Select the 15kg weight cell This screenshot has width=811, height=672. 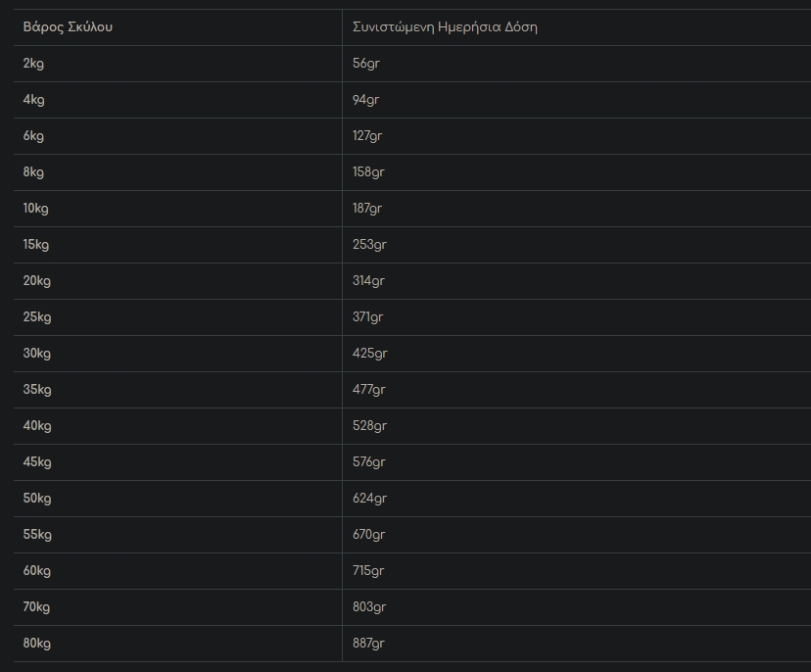[x=36, y=245]
